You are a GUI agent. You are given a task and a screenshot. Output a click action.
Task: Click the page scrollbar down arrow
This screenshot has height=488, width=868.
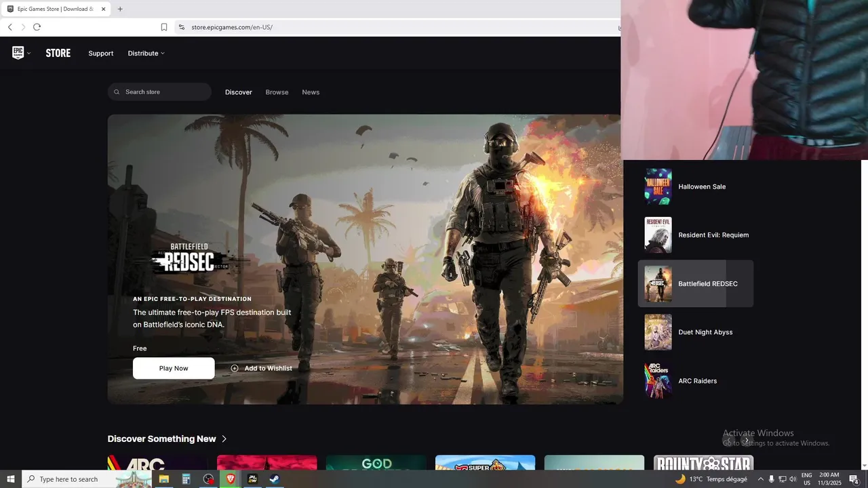[864, 465]
